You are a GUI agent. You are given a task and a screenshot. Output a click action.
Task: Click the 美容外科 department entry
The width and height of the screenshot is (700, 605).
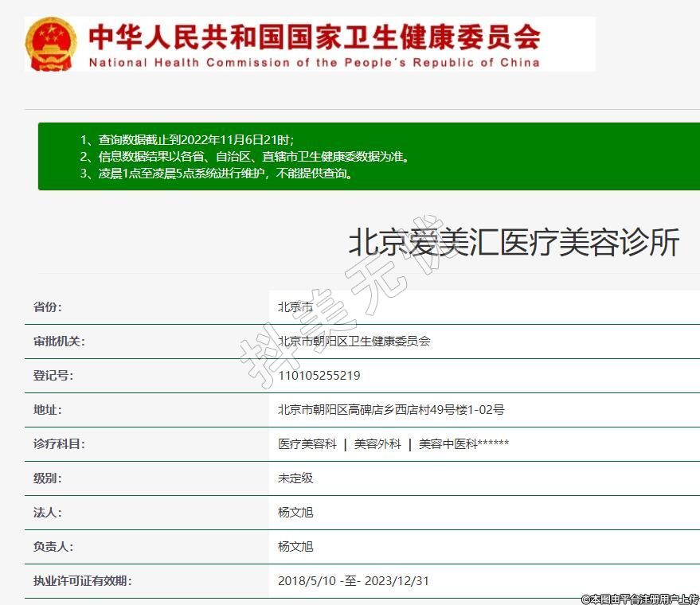click(377, 444)
